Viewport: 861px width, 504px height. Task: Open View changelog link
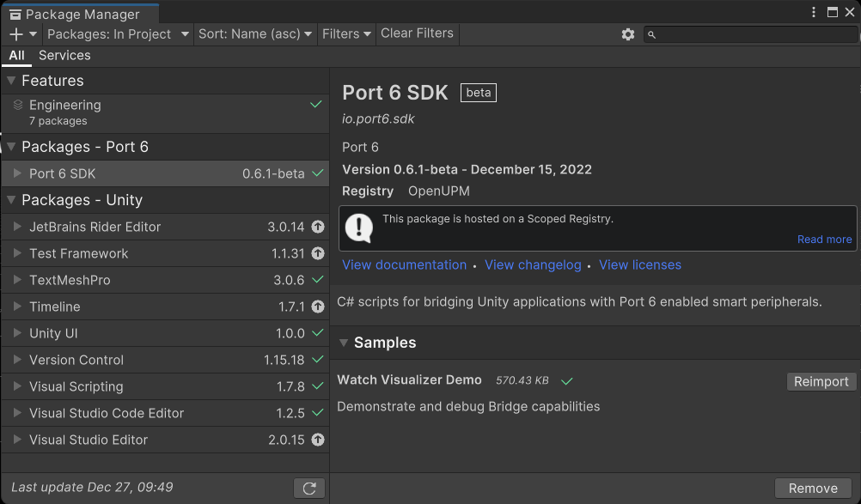(x=533, y=265)
